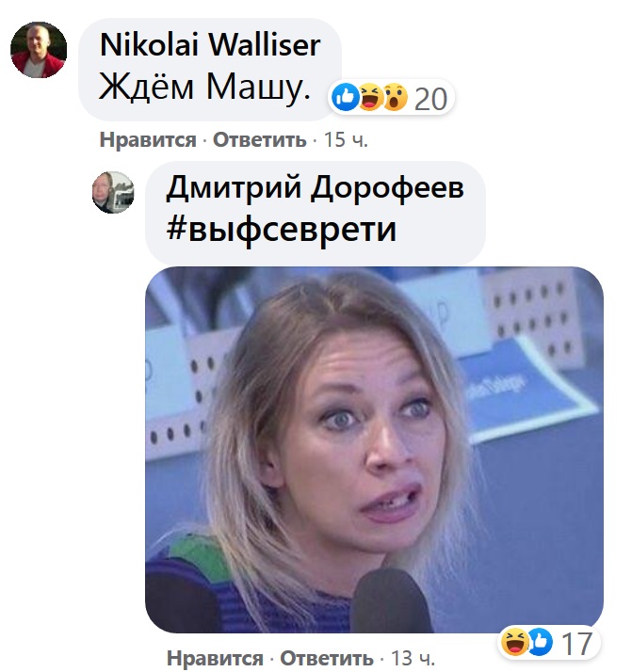Click the laughing reaction emoji beside 20

point(370,97)
